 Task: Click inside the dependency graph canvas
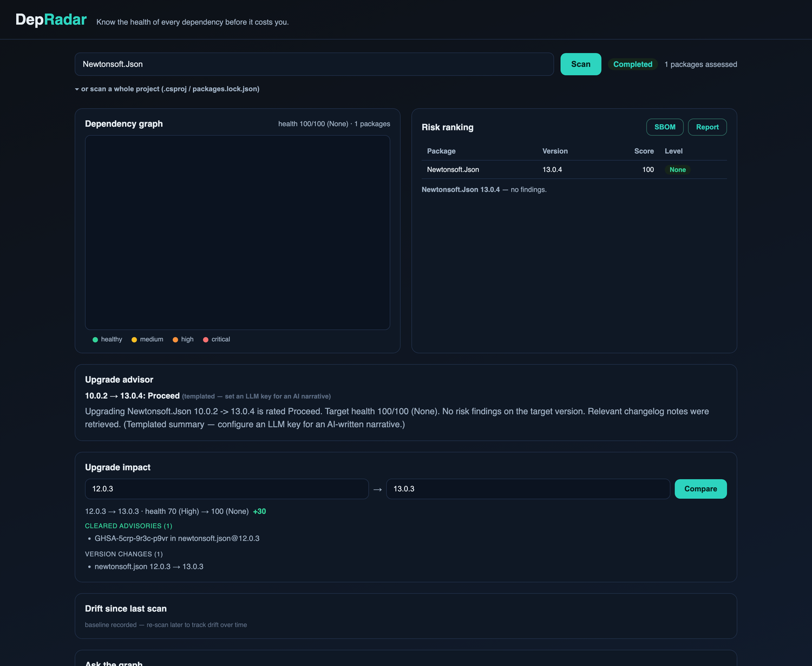pyautogui.click(x=238, y=232)
